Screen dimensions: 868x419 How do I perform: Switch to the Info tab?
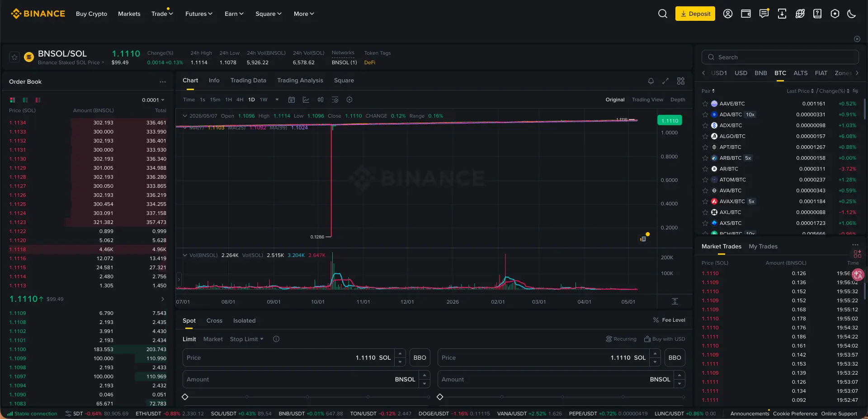pyautogui.click(x=214, y=81)
